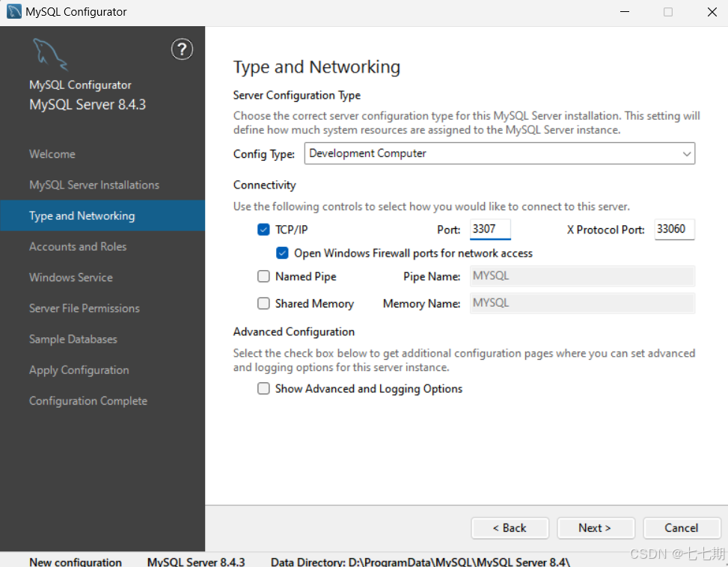Close the MySQL Configurator window
Image resolution: width=728 pixels, height=567 pixels.
(x=712, y=12)
